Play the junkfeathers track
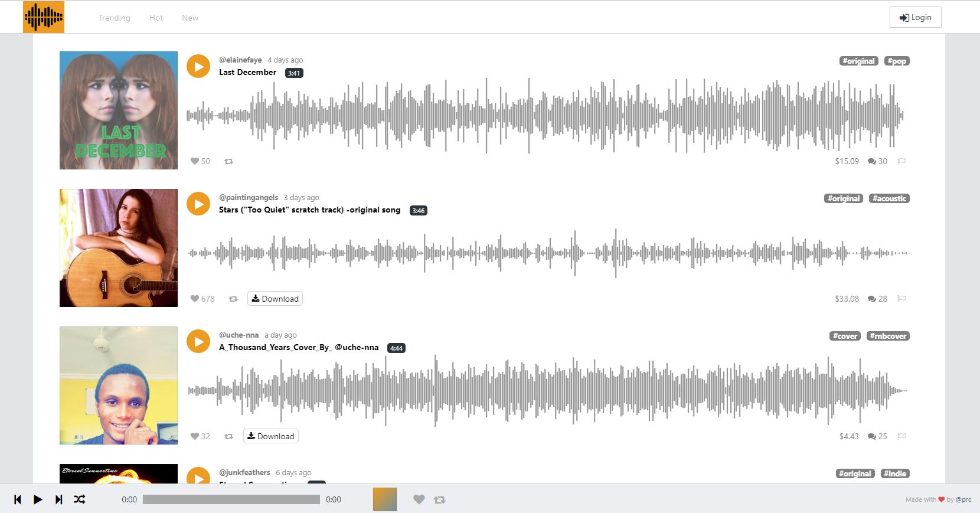Image resolution: width=980 pixels, height=513 pixels. (x=198, y=476)
